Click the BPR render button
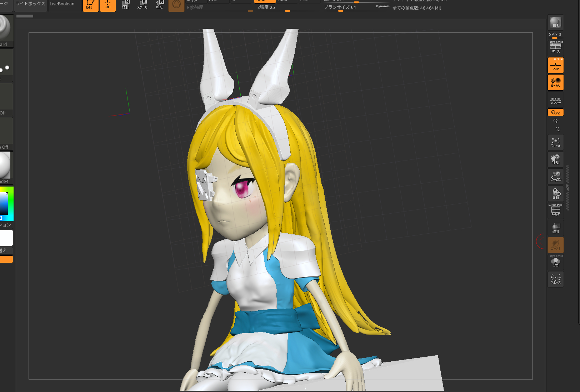580x392 pixels. click(x=555, y=22)
